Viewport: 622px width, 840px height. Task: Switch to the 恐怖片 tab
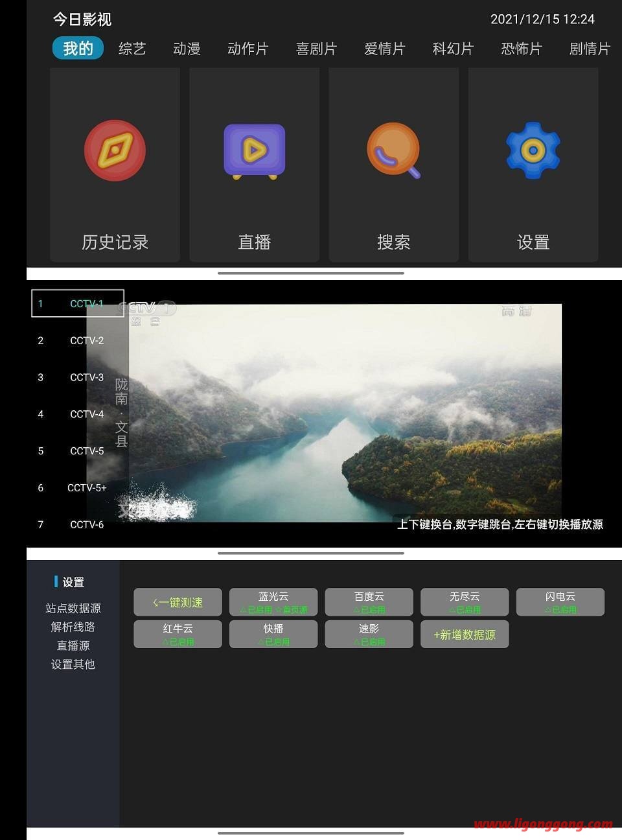(521, 49)
